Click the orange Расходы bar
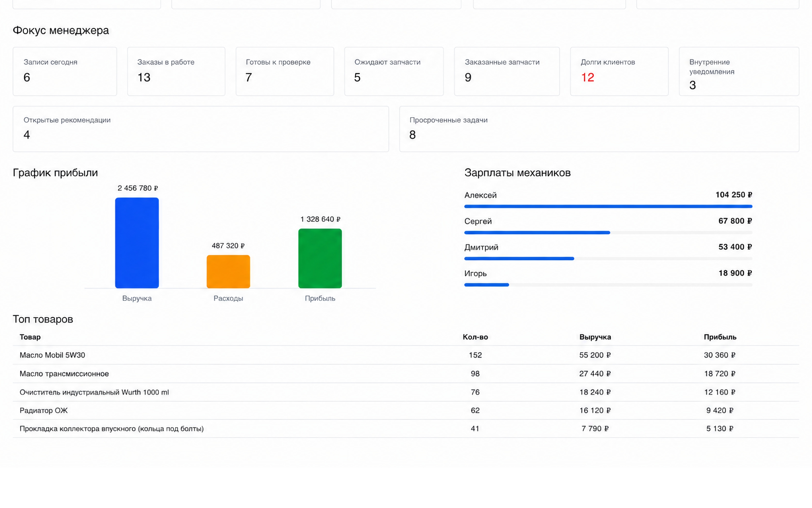This screenshot has height=508, width=812. coord(228,271)
